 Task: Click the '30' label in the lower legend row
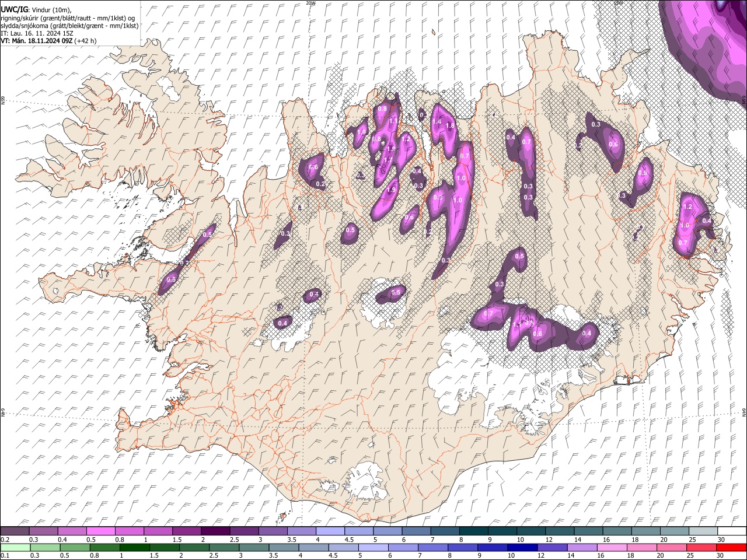point(720,556)
